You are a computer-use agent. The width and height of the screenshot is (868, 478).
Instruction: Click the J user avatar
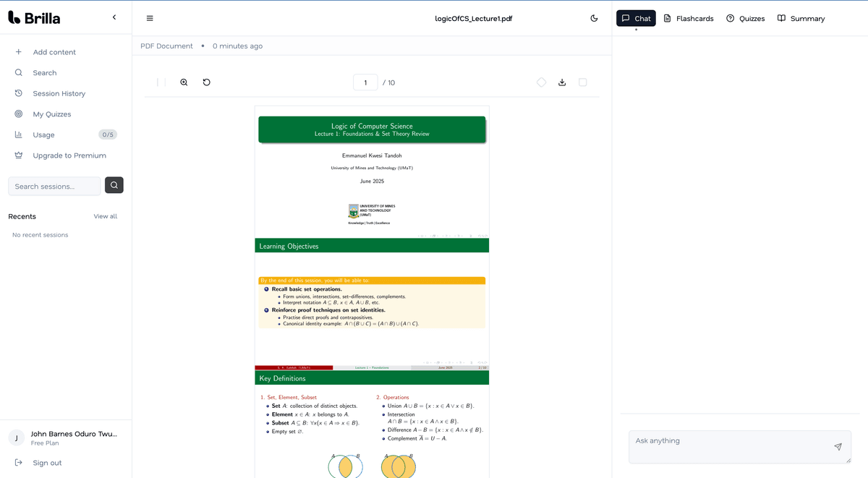17,438
